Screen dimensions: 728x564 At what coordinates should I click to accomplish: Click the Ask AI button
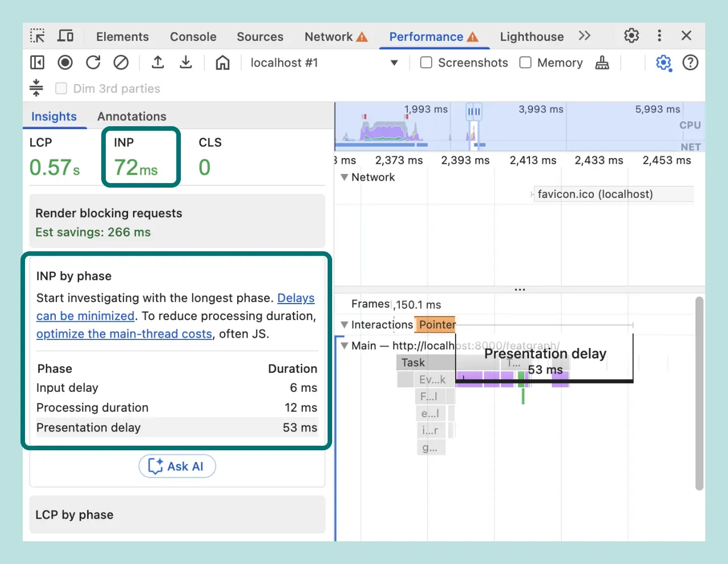coord(177,466)
